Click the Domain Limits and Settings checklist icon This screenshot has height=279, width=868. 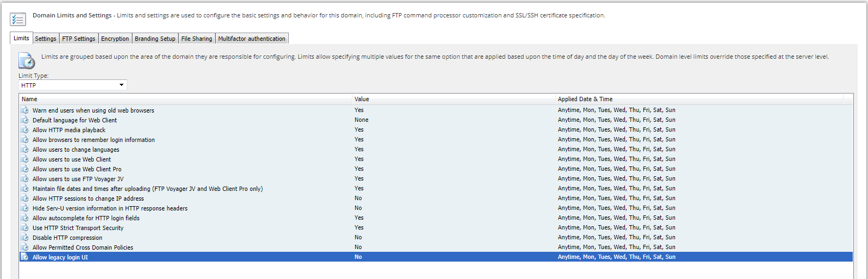click(x=18, y=20)
